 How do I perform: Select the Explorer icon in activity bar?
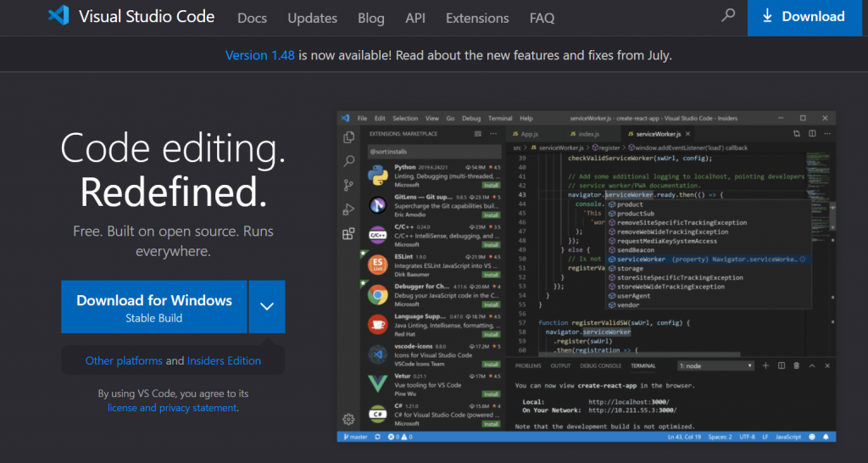point(348,137)
